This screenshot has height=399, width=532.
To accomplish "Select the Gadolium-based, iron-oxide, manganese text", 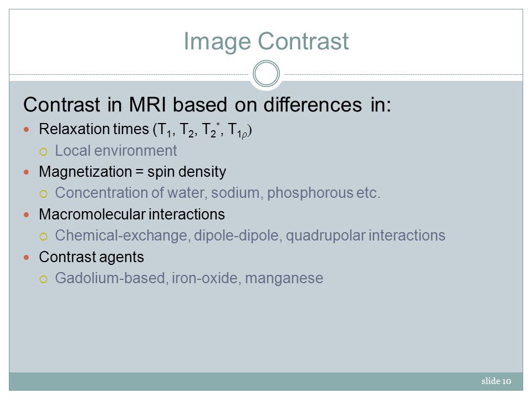I will click(x=189, y=278).
